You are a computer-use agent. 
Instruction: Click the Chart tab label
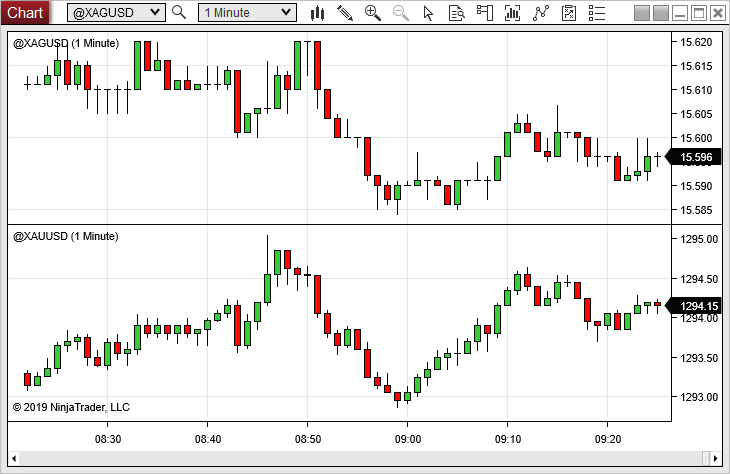[25, 13]
